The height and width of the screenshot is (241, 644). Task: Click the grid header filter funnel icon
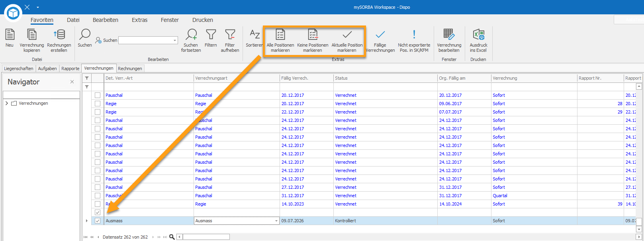[87, 78]
